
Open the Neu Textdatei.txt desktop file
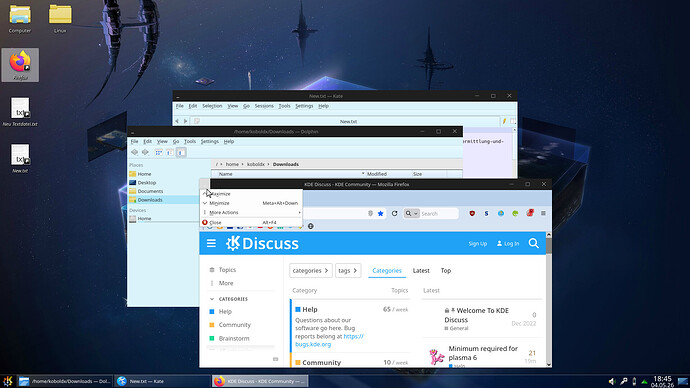click(20, 112)
